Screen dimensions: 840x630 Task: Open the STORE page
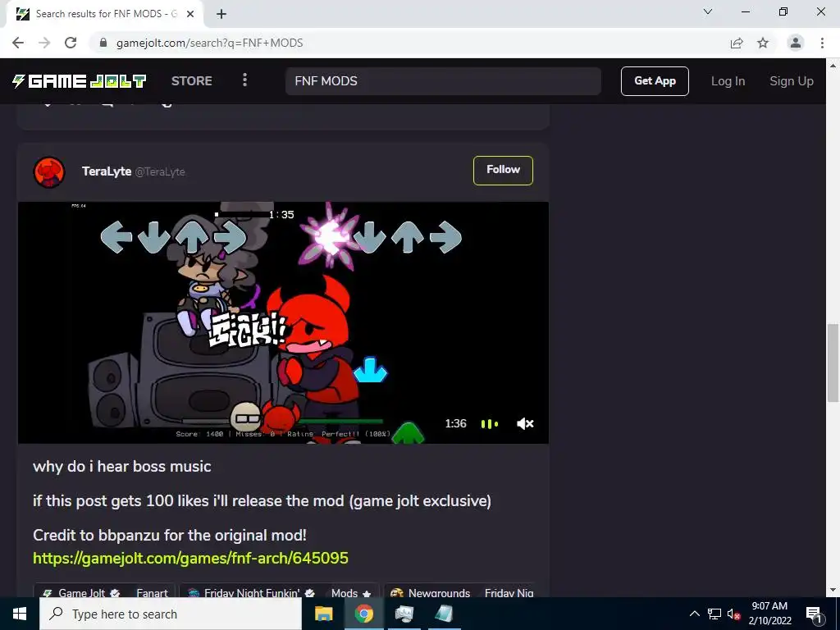(x=192, y=81)
